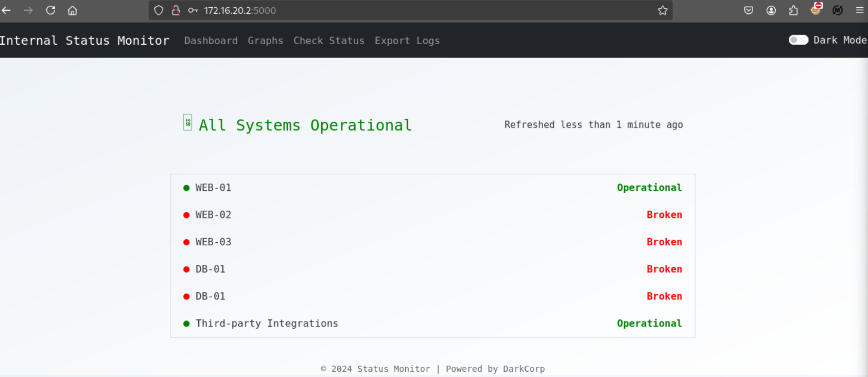Click the browser back arrow
868x377 pixels.
coord(6,10)
